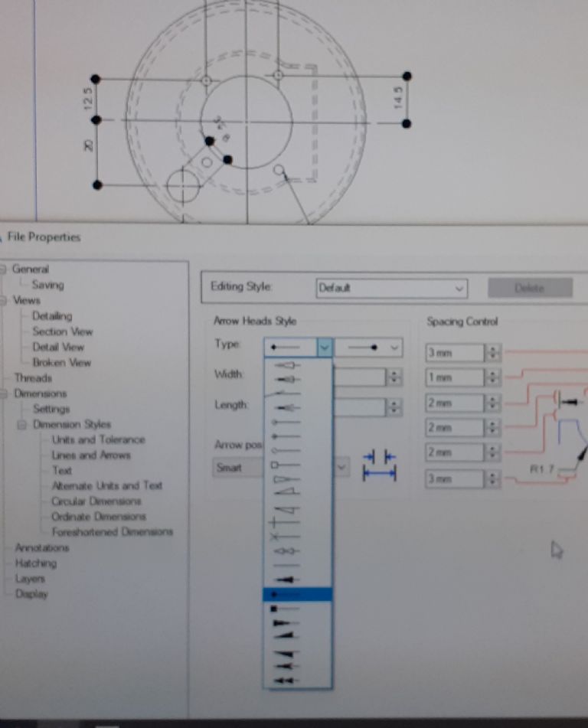Open the Text dimension style page
This screenshot has width=588, height=728.
[62, 470]
